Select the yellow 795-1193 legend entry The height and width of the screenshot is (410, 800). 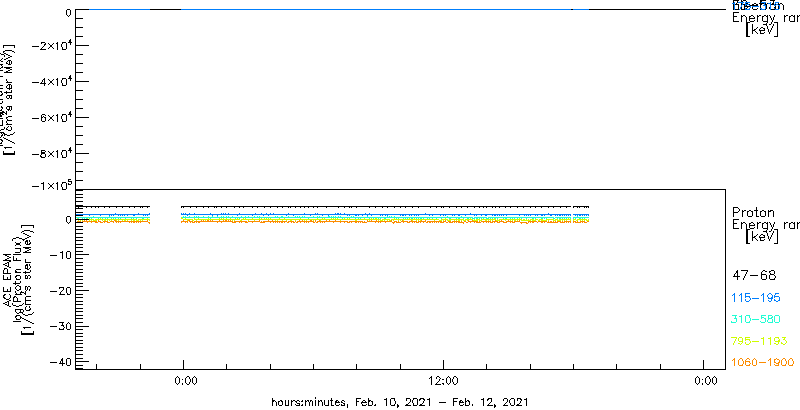(760, 341)
